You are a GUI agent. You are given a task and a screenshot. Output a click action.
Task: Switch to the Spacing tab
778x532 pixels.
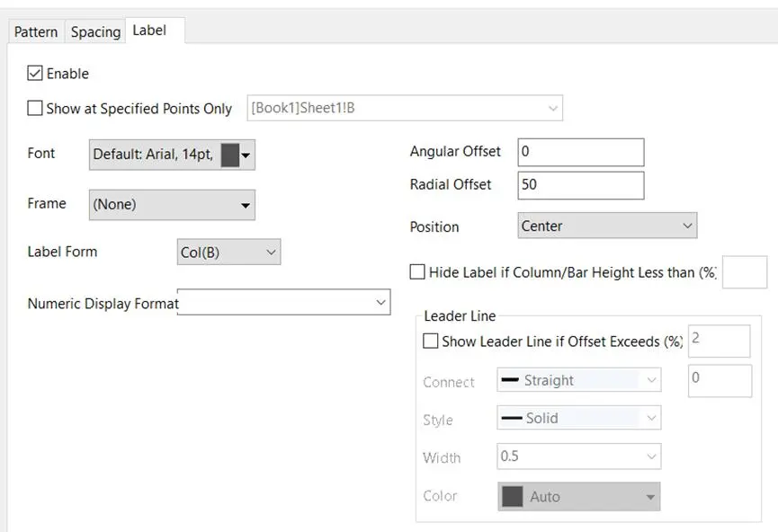click(x=95, y=32)
